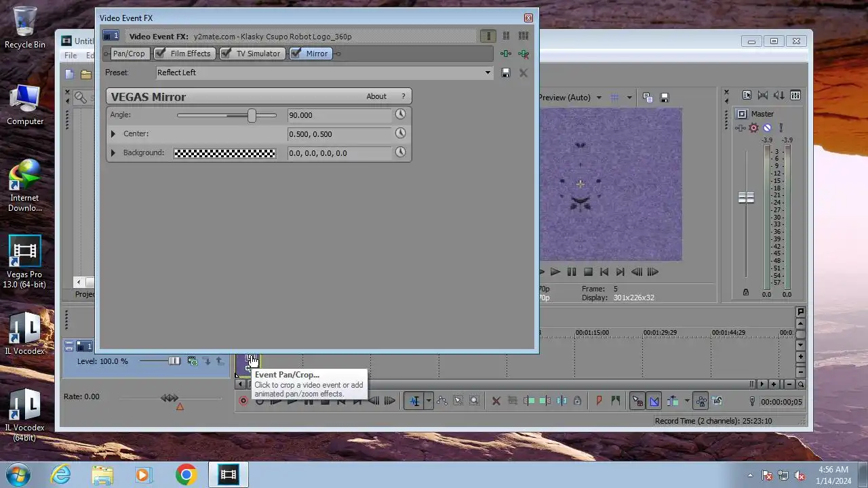Open Master bus FX gear icon
Image resolution: width=868 pixels, height=488 pixels.
tap(753, 127)
